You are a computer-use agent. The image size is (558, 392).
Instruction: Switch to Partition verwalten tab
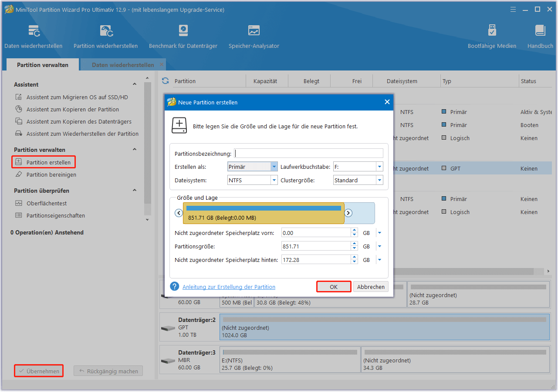(43, 65)
